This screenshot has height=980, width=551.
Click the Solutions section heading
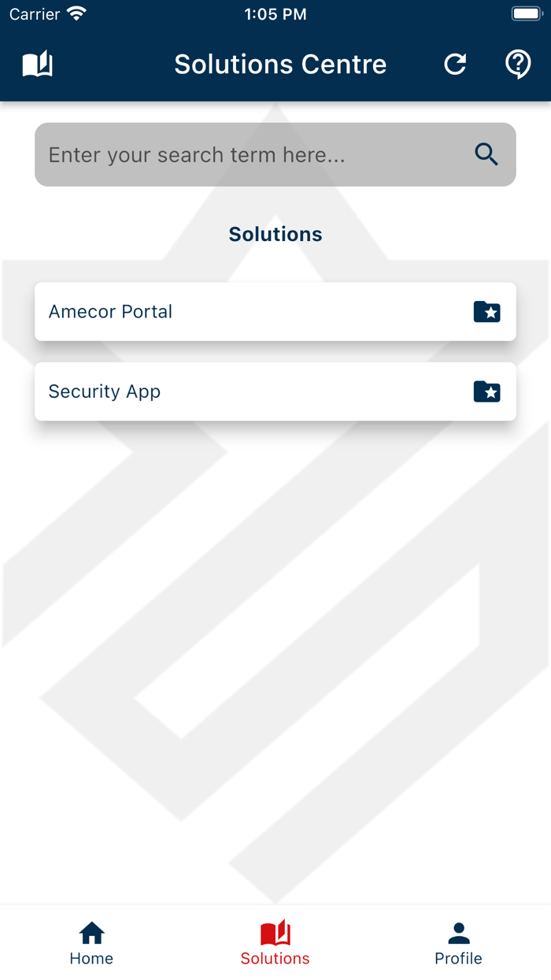275,234
